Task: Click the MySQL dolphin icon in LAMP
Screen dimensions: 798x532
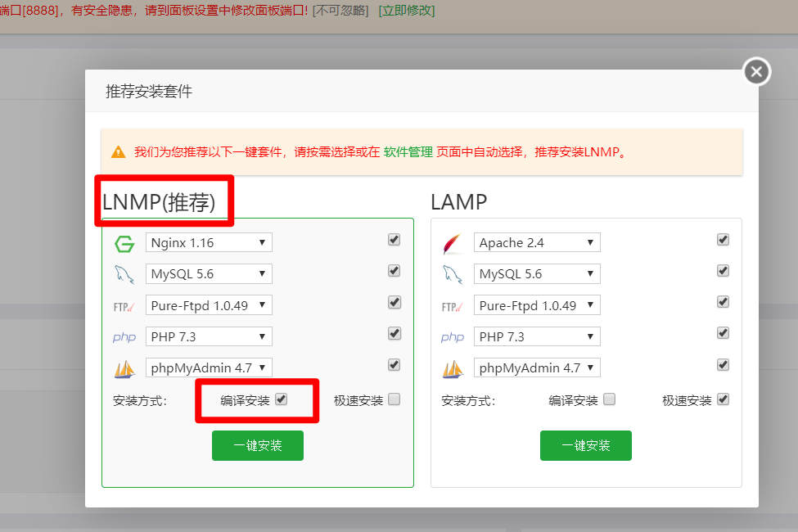Action: click(453, 274)
